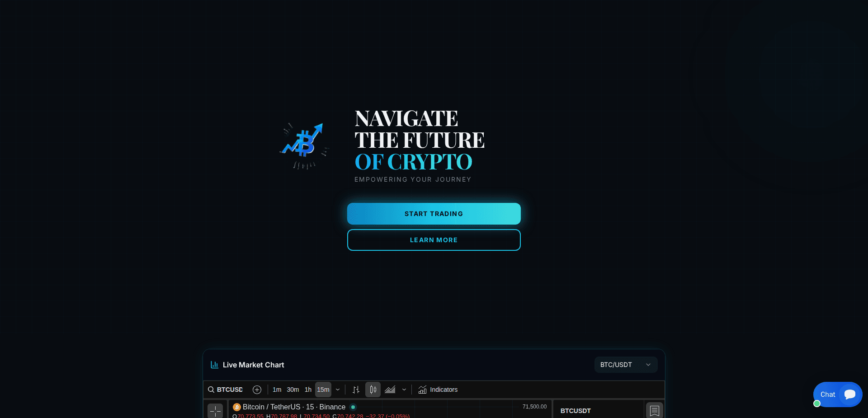
Task: Open the Indicators panel
Action: 438,390
